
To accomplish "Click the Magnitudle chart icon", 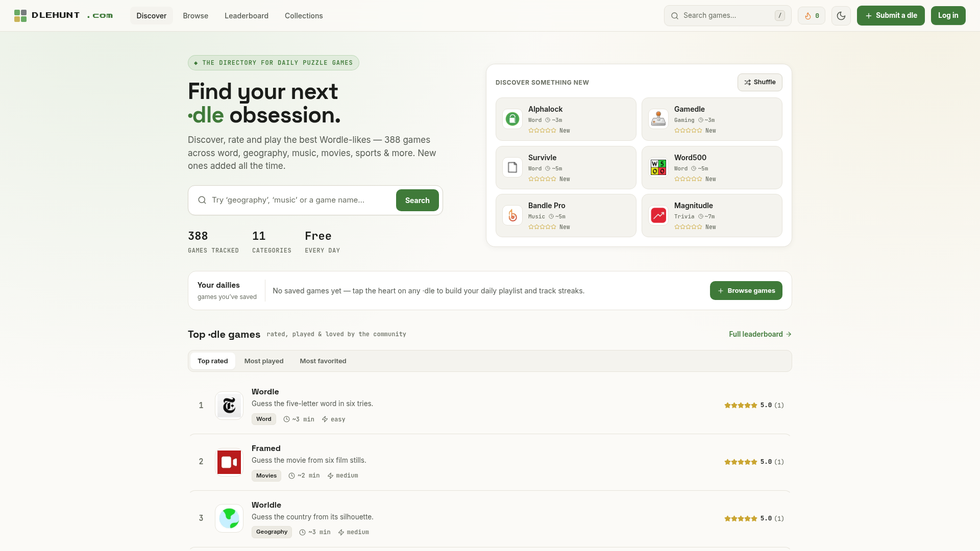I will point(658,215).
